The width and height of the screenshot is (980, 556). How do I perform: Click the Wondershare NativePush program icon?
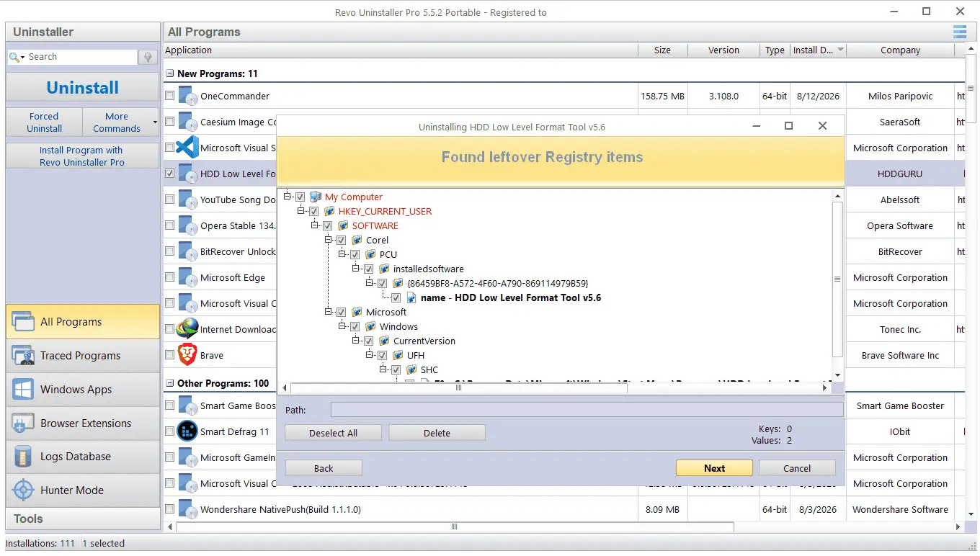[x=187, y=509]
